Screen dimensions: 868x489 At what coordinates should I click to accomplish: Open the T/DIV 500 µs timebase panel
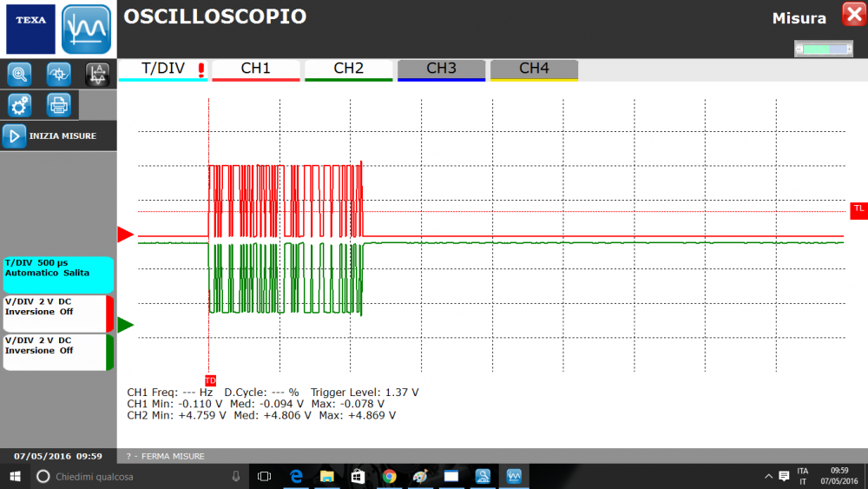point(57,274)
